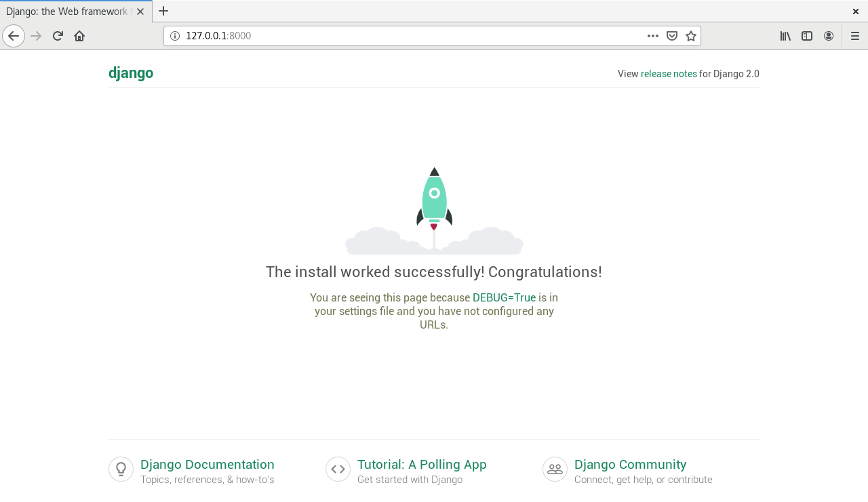
Task: Click the rocket illustration
Action: (x=434, y=211)
